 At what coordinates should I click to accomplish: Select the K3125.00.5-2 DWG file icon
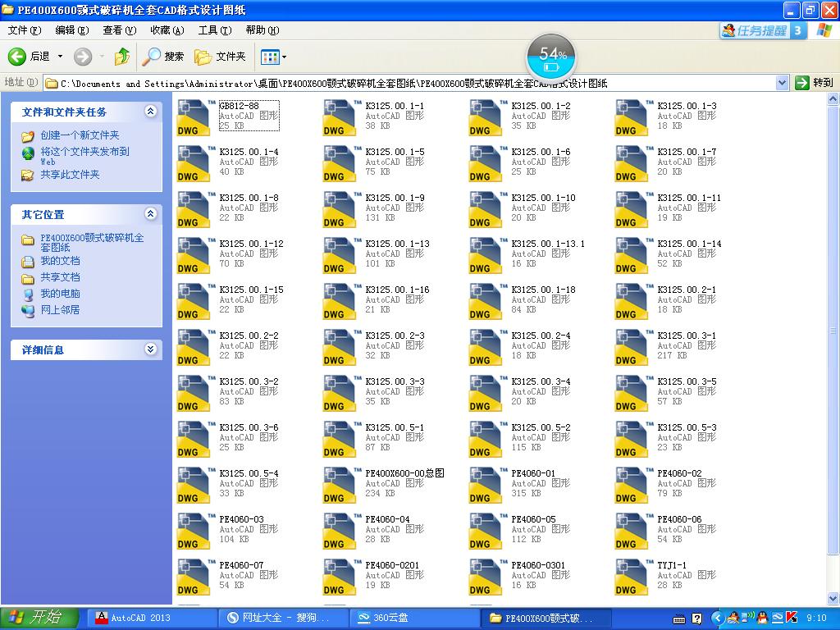[486, 440]
